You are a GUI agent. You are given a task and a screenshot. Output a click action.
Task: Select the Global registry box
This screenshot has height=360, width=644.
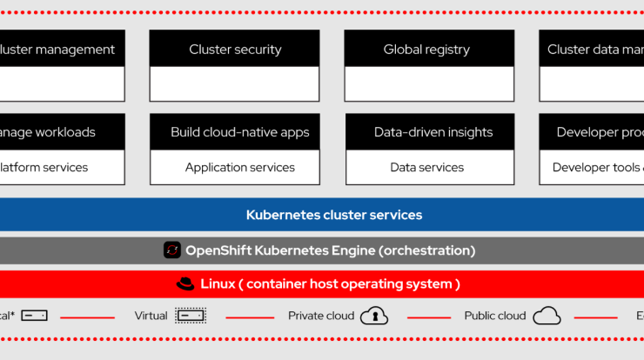tap(429, 66)
